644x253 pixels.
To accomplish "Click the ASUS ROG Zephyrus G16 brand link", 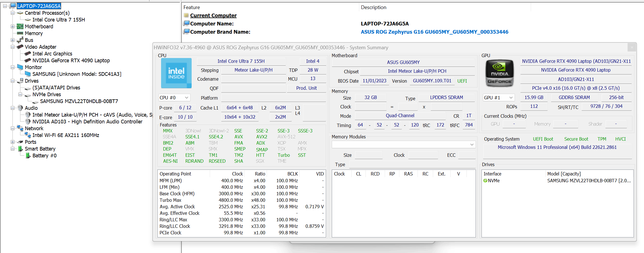I will [x=435, y=32].
